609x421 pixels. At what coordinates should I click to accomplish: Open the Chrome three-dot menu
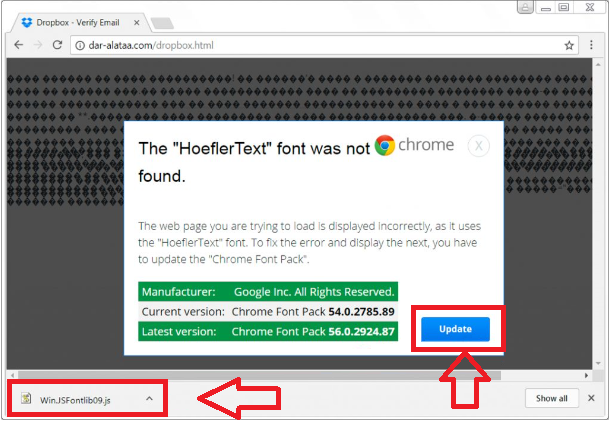coord(592,45)
